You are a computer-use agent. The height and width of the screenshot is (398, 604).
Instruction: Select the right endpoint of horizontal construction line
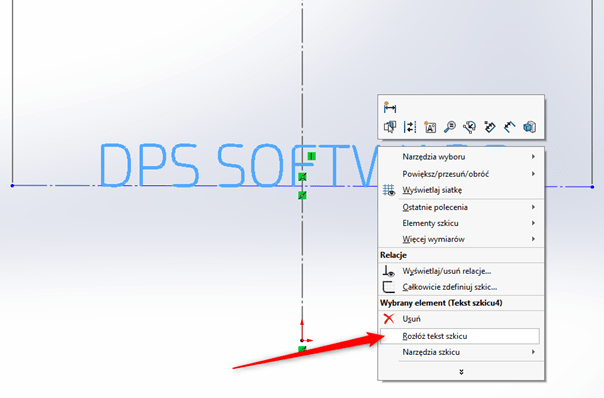[592, 187]
